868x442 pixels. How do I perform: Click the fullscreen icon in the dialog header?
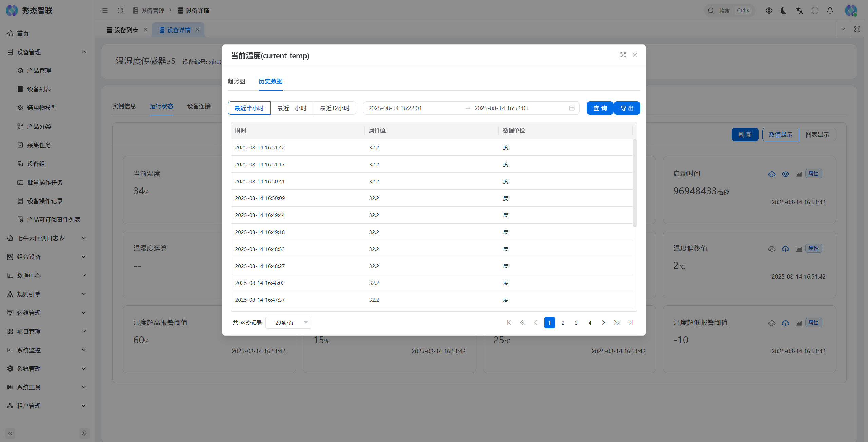[623, 55]
